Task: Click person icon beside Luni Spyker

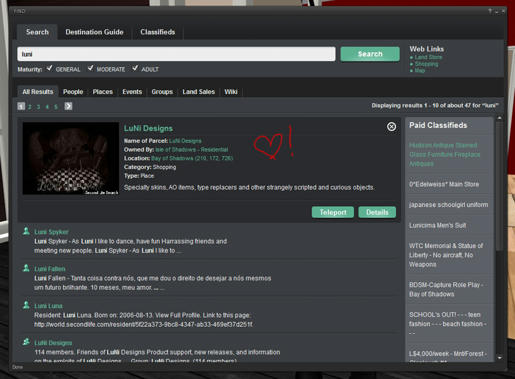Action: 26,231
